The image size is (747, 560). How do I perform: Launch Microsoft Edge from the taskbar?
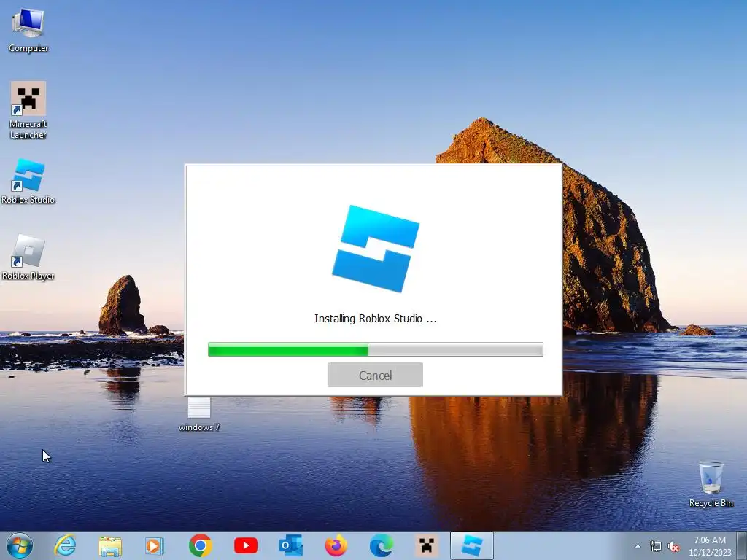click(381, 545)
